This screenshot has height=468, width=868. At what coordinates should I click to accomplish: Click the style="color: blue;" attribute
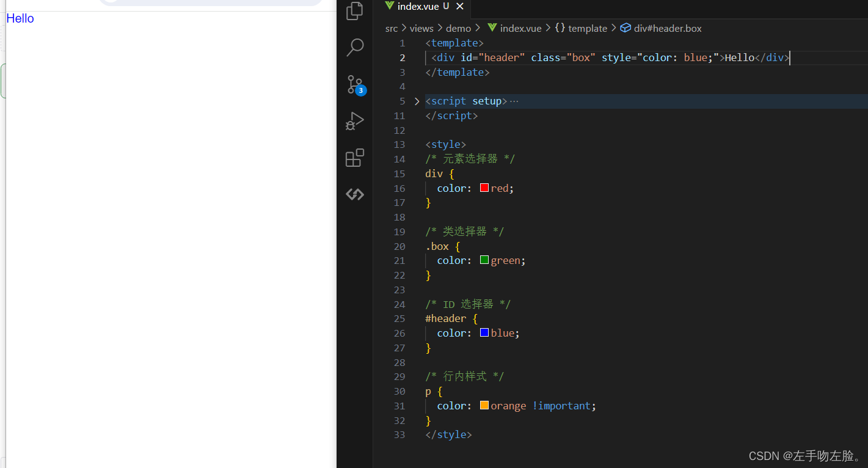(660, 57)
